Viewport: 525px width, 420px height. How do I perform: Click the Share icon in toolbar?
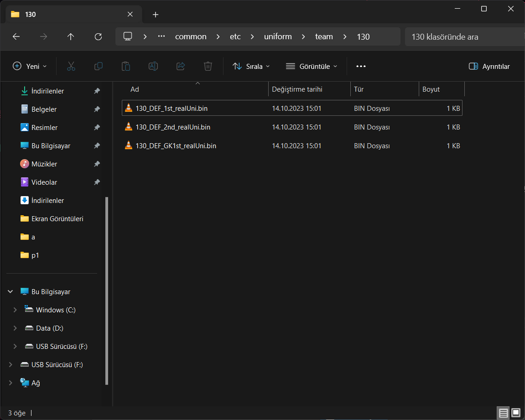[181, 66]
